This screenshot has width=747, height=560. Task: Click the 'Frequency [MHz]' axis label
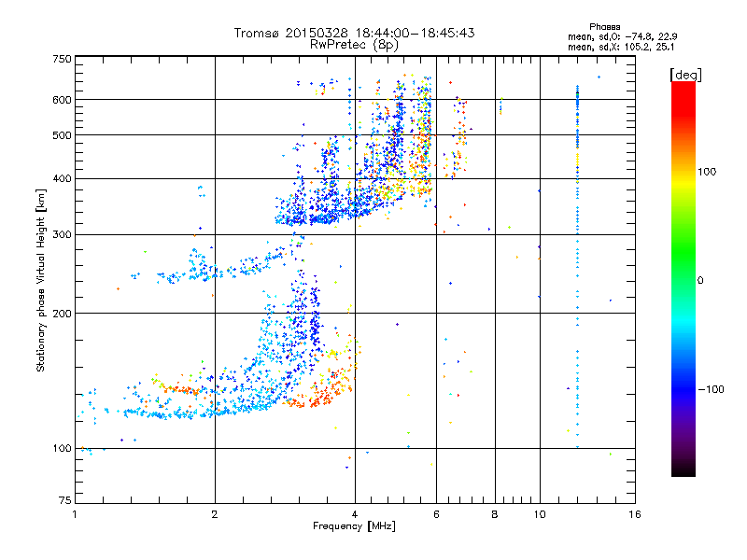click(x=354, y=526)
